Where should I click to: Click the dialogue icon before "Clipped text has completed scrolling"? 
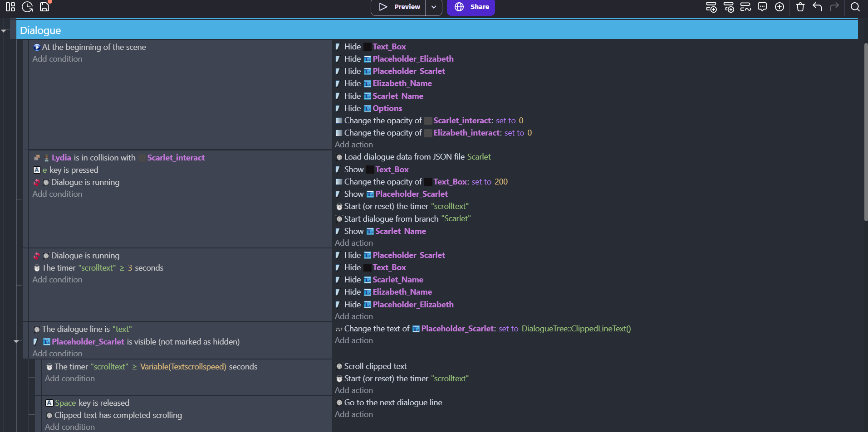tap(49, 415)
